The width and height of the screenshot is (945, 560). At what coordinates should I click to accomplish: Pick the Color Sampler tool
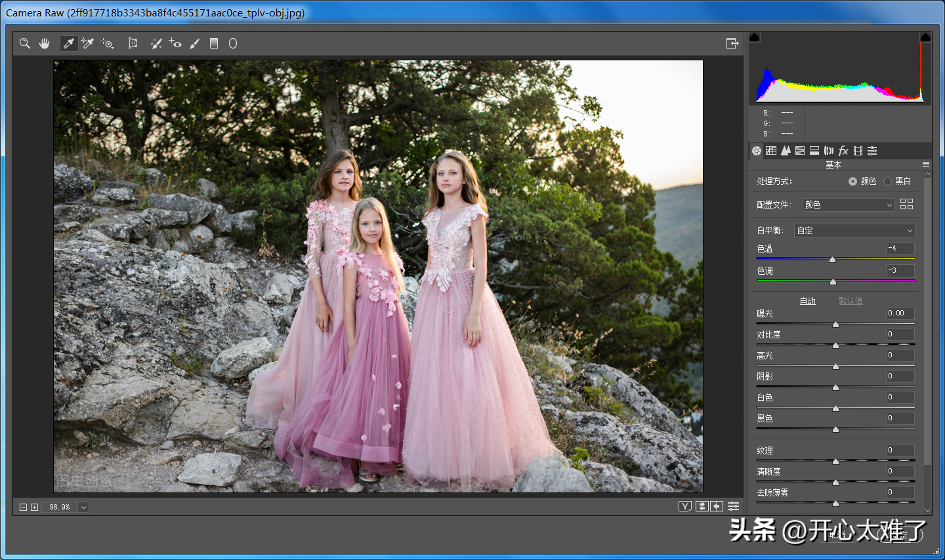pyautogui.click(x=87, y=43)
